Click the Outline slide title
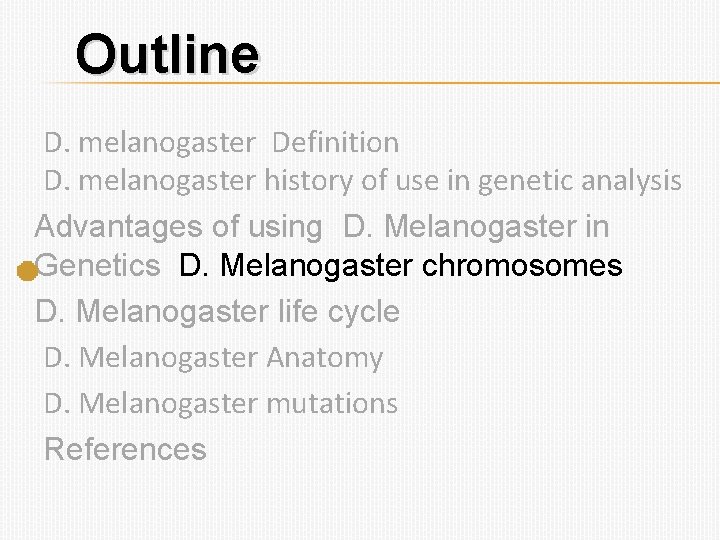Screen dimensions: 720x540 click(167, 54)
